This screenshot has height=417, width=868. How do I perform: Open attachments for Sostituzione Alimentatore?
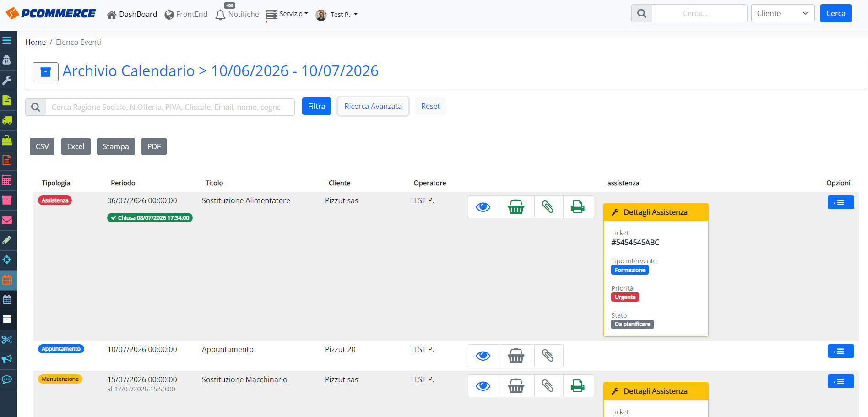coord(548,207)
